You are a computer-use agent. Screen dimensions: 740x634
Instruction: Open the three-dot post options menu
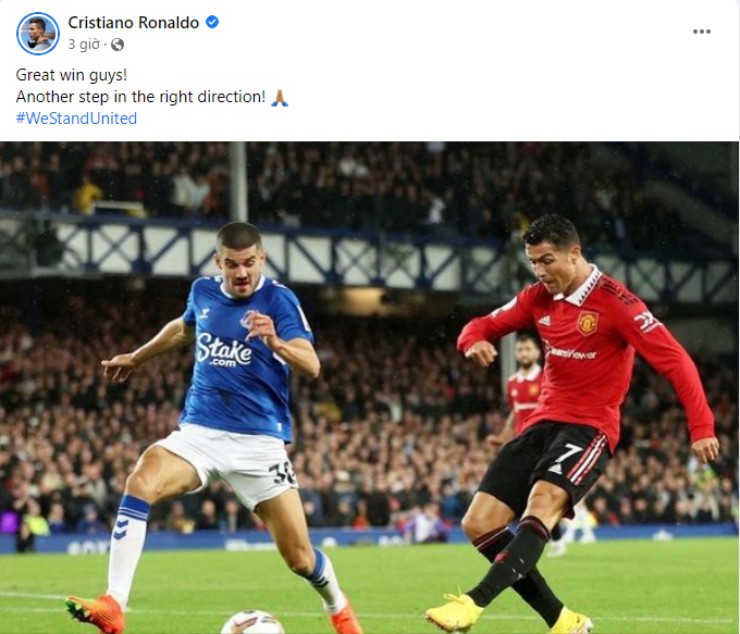[701, 32]
